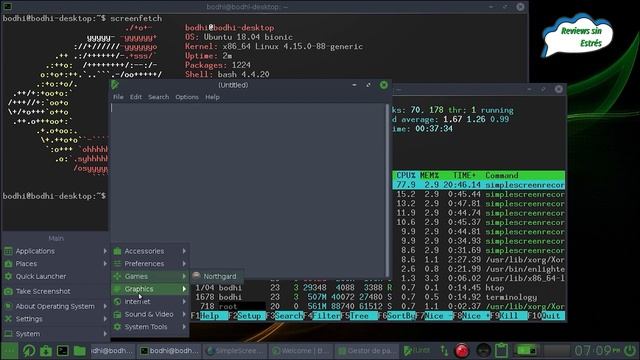Open the Quick Launcher icon in Main menu
This screenshot has height=360, width=640.
point(8,276)
